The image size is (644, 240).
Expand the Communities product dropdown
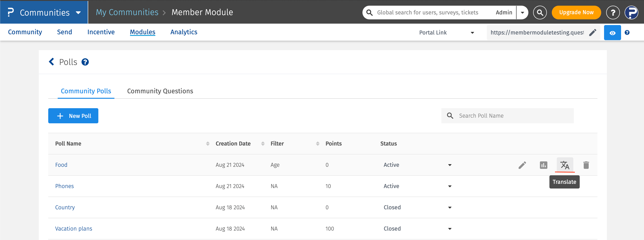click(x=78, y=13)
